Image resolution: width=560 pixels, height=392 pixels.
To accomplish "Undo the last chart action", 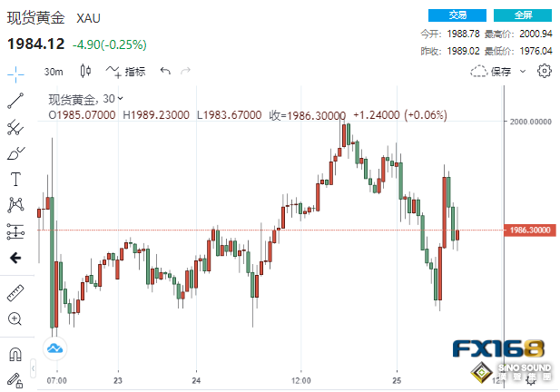I will [x=164, y=71].
